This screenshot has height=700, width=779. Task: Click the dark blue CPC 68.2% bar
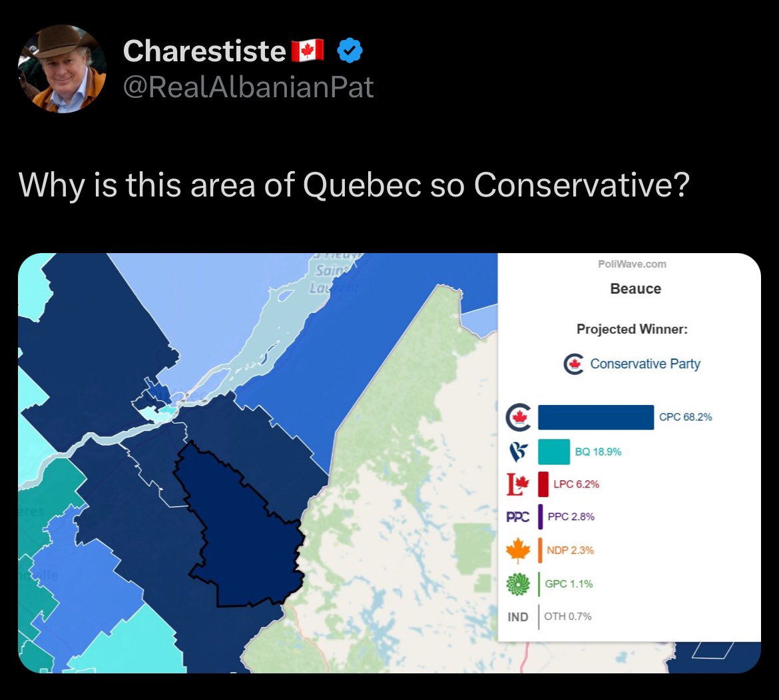[596, 418]
